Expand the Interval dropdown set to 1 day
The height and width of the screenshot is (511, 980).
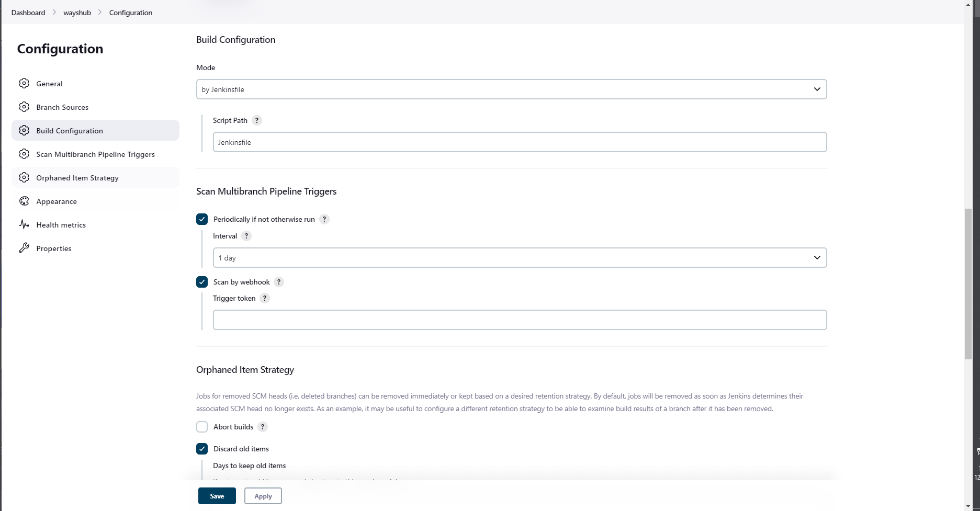pos(520,257)
